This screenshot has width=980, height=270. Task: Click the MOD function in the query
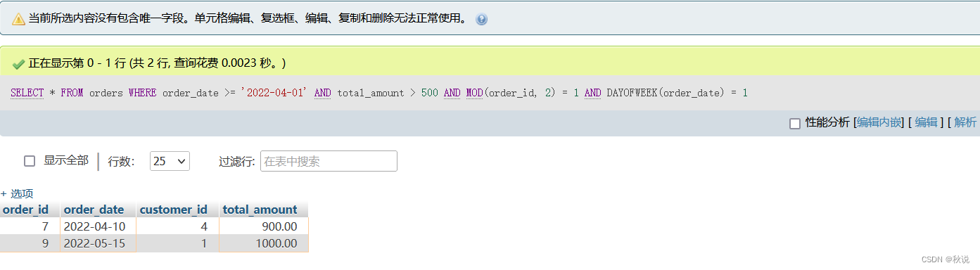pyautogui.click(x=474, y=93)
